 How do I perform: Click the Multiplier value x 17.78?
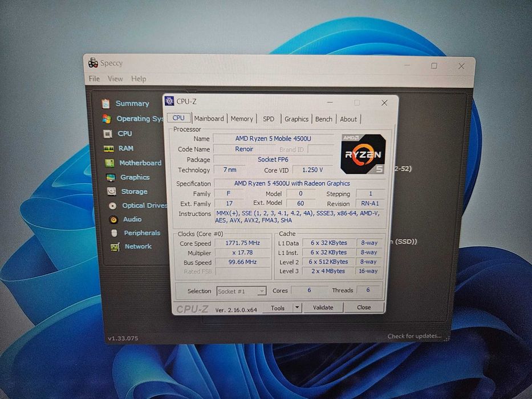point(242,253)
